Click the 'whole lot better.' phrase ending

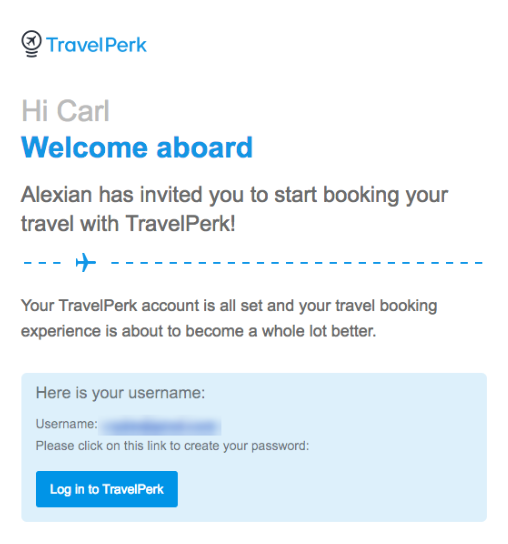319,331
